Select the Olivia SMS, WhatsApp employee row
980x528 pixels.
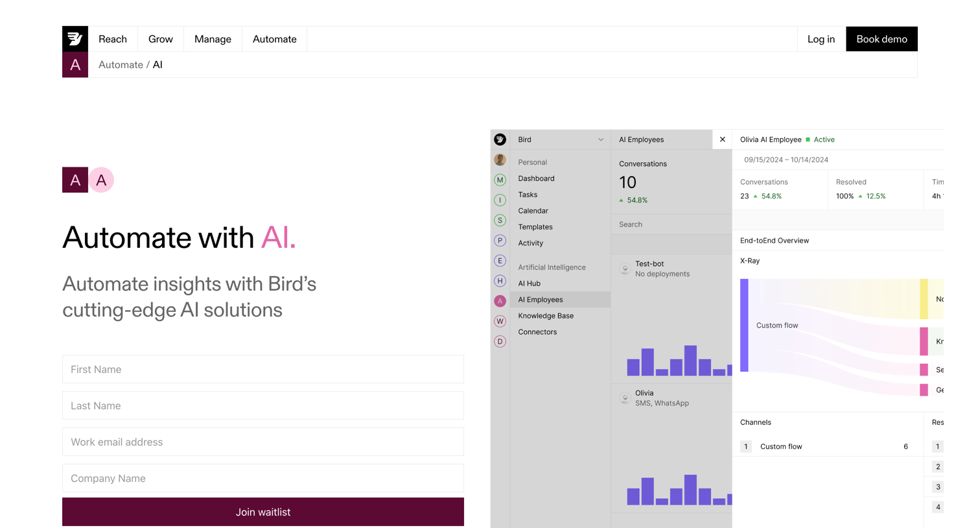tap(671, 398)
